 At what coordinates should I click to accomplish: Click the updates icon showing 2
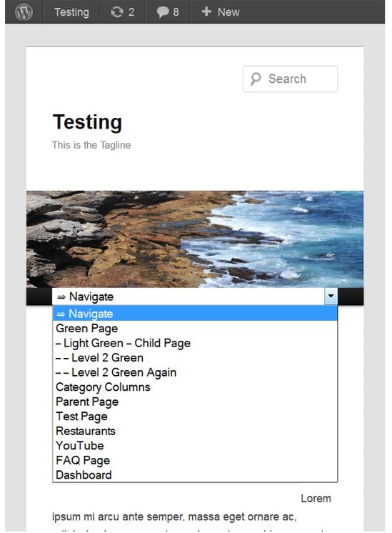coord(123,12)
